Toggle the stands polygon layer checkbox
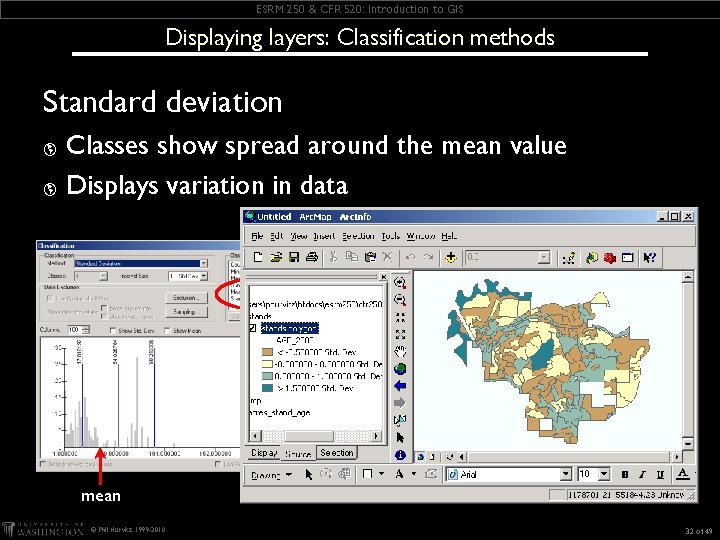 pos(252,328)
